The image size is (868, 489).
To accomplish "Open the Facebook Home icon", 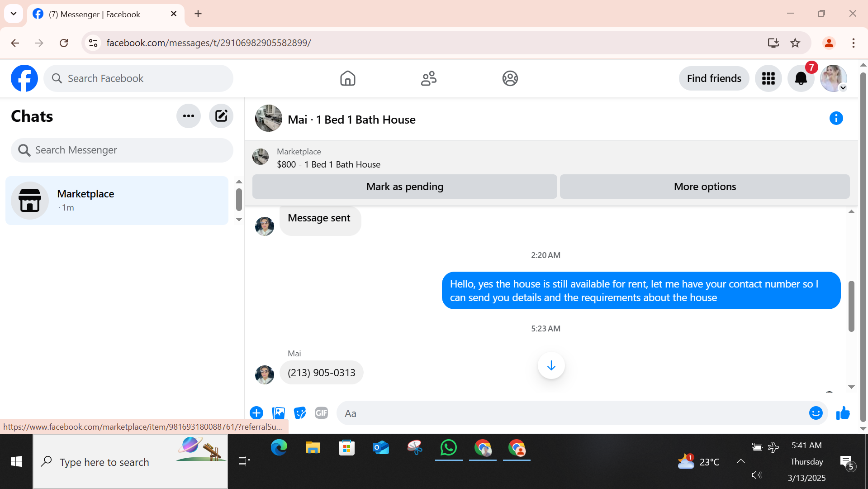I will (347, 78).
